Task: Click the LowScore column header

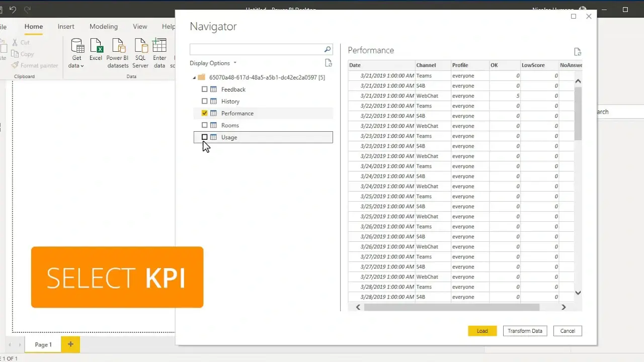Action: (x=539, y=65)
